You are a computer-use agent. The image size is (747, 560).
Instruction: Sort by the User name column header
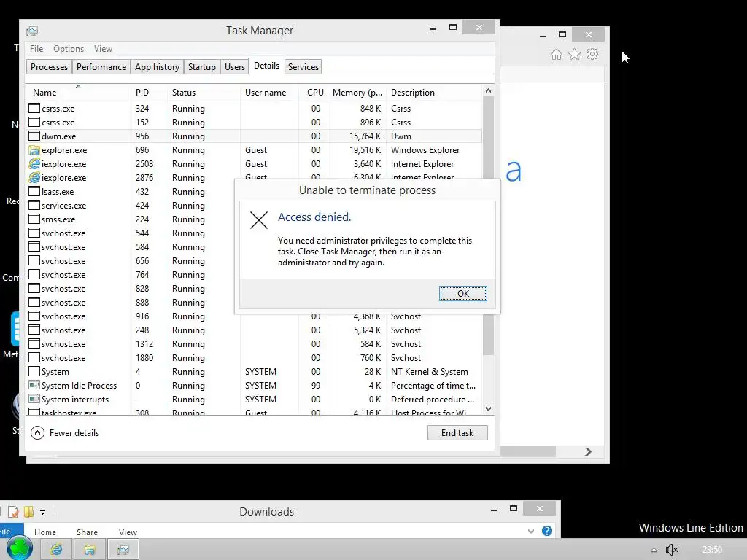pyautogui.click(x=270, y=93)
